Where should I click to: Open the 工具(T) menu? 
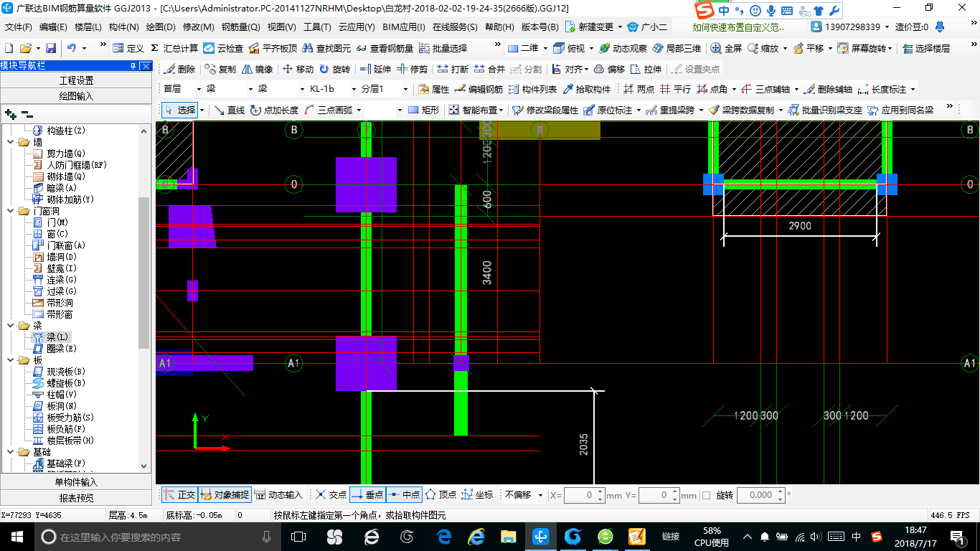(x=317, y=27)
